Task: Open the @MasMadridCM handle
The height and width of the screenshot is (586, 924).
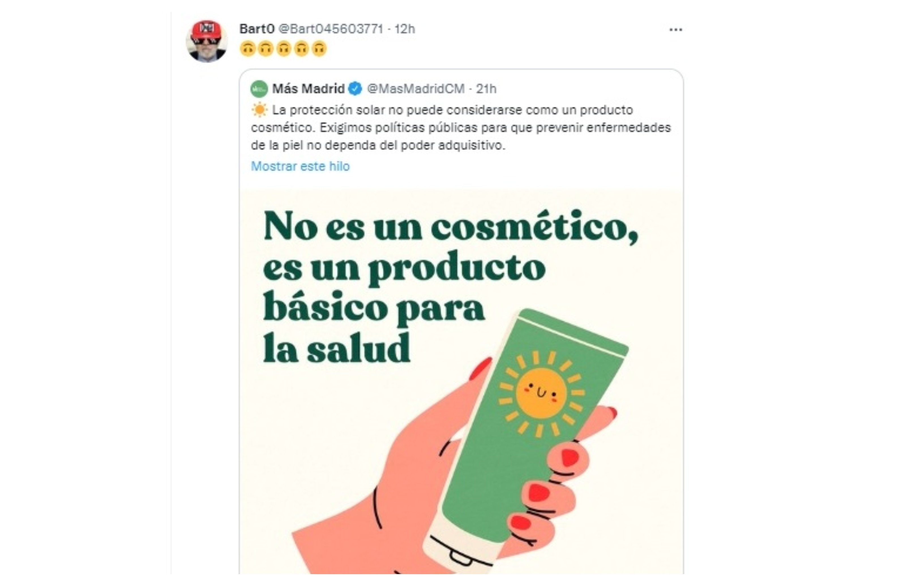Action: 416,89
